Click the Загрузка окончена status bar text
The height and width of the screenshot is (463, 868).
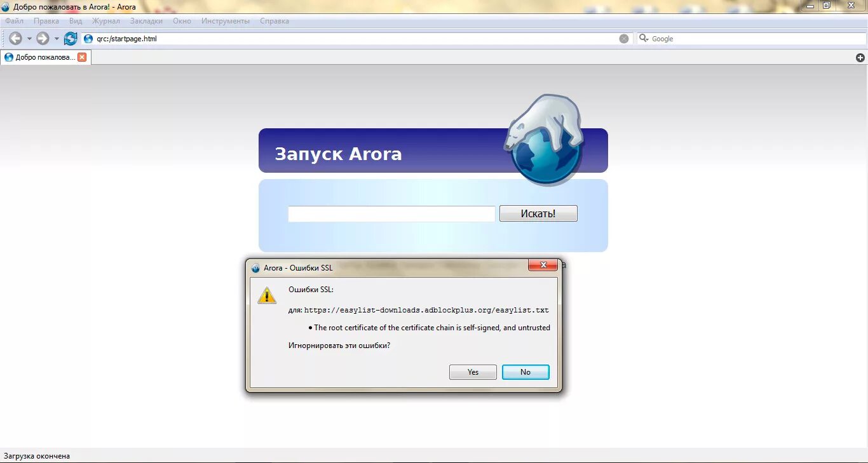[x=37, y=456]
